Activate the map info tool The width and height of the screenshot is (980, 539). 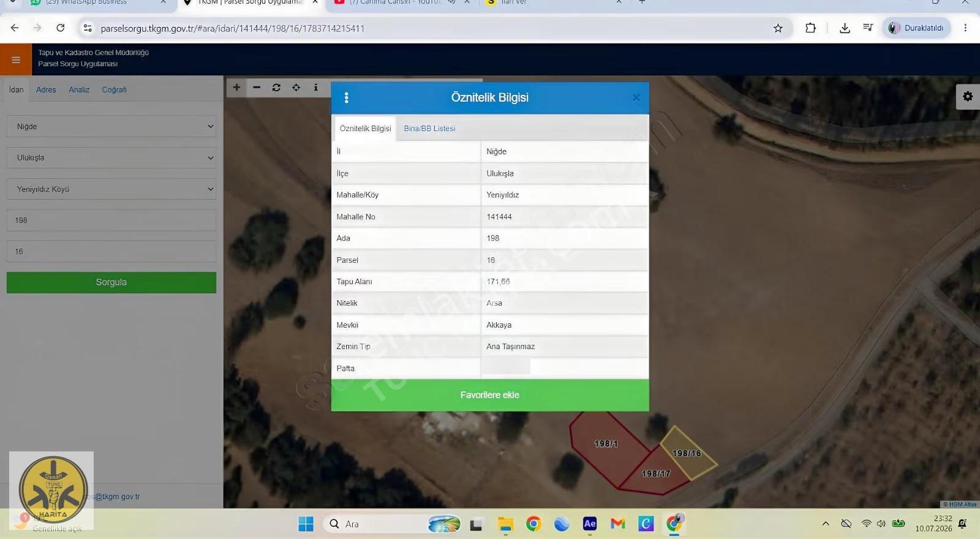pos(315,88)
